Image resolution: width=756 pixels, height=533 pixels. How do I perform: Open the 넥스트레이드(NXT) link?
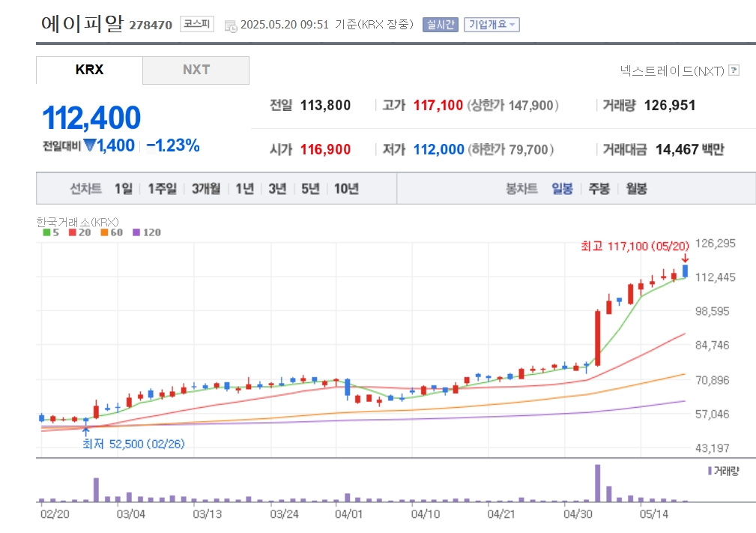pyautogui.click(x=672, y=71)
